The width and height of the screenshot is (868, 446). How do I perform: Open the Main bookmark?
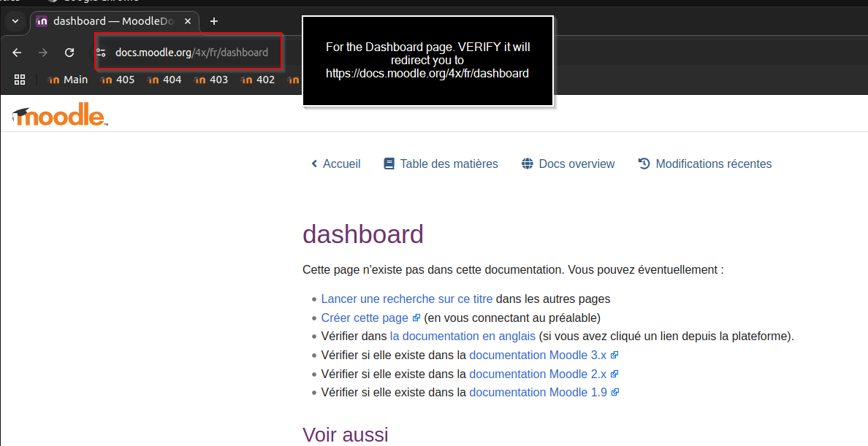pos(68,80)
